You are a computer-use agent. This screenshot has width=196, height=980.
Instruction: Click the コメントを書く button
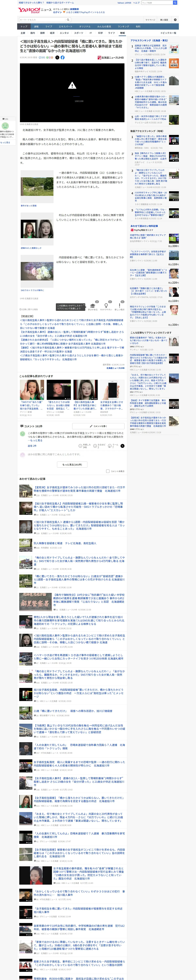click(x=98, y=426)
